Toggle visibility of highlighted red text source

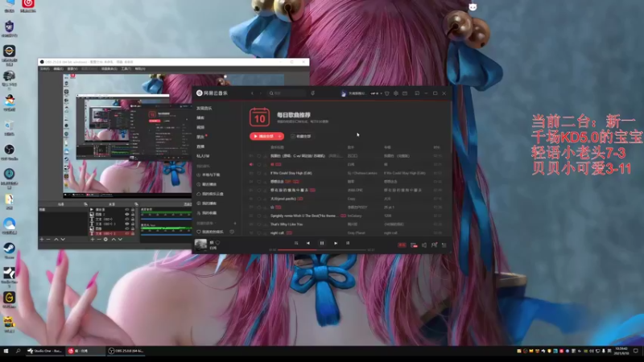pos(127,233)
